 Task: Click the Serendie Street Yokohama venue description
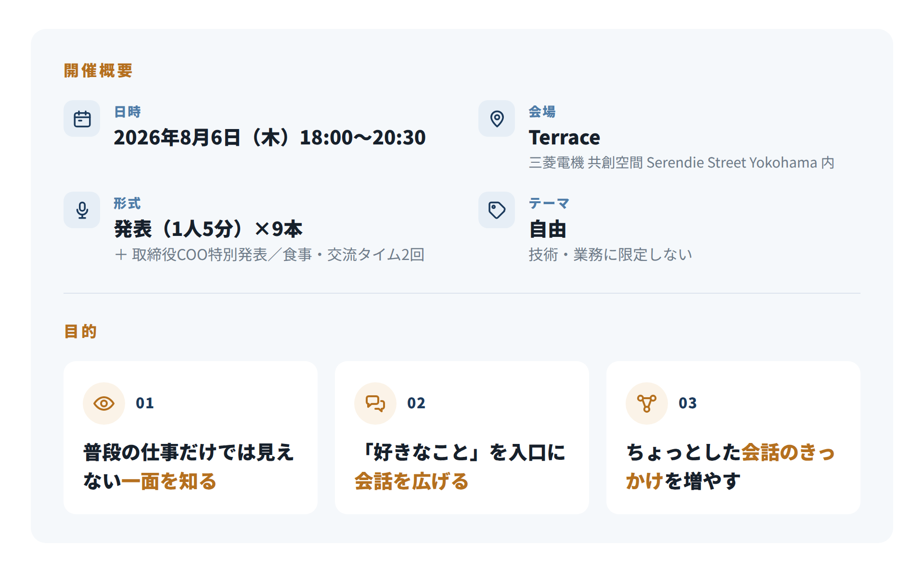pos(681,163)
